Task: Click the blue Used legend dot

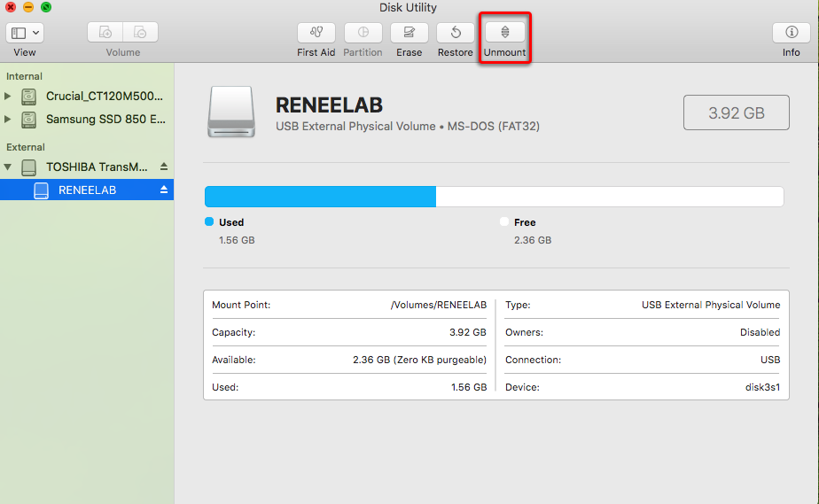Action: pos(209,221)
